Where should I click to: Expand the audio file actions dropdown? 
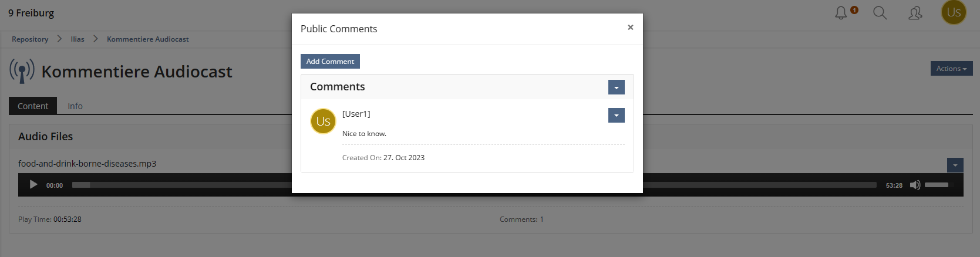(x=955, y=165)
